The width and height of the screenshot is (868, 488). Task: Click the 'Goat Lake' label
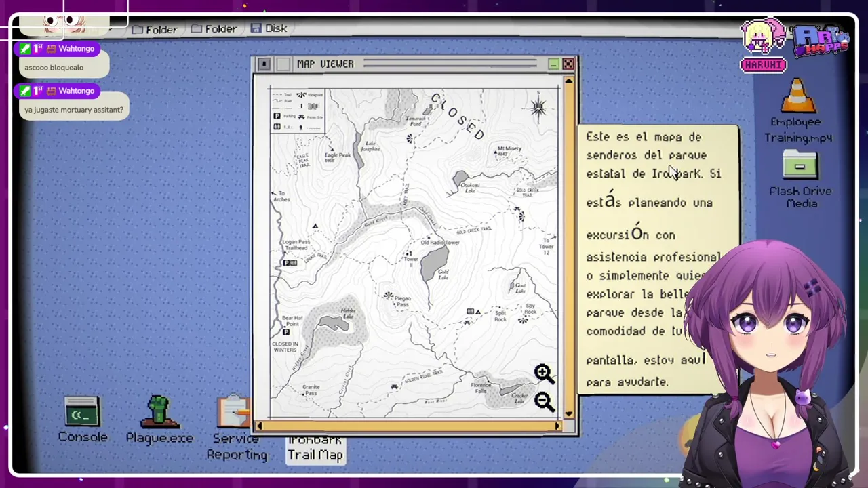pyautogui.click(x=520, y=287)
